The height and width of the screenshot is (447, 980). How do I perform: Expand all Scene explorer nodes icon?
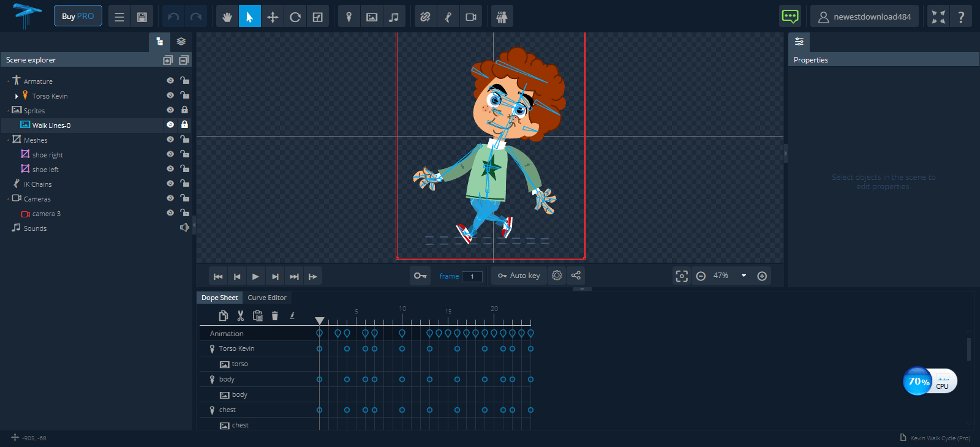point(168,60)
